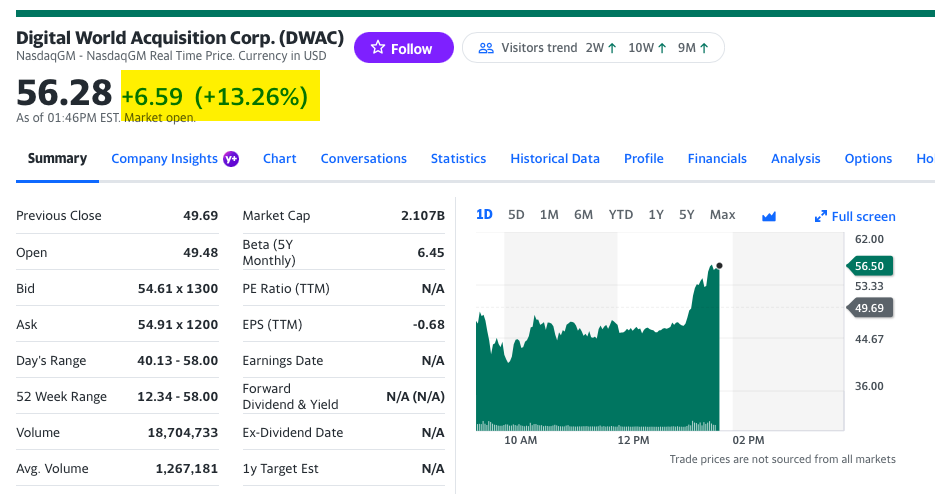
Task: Click the Full screen expand arrows icon
Action: pyautogui.click(x=821, y=217)
